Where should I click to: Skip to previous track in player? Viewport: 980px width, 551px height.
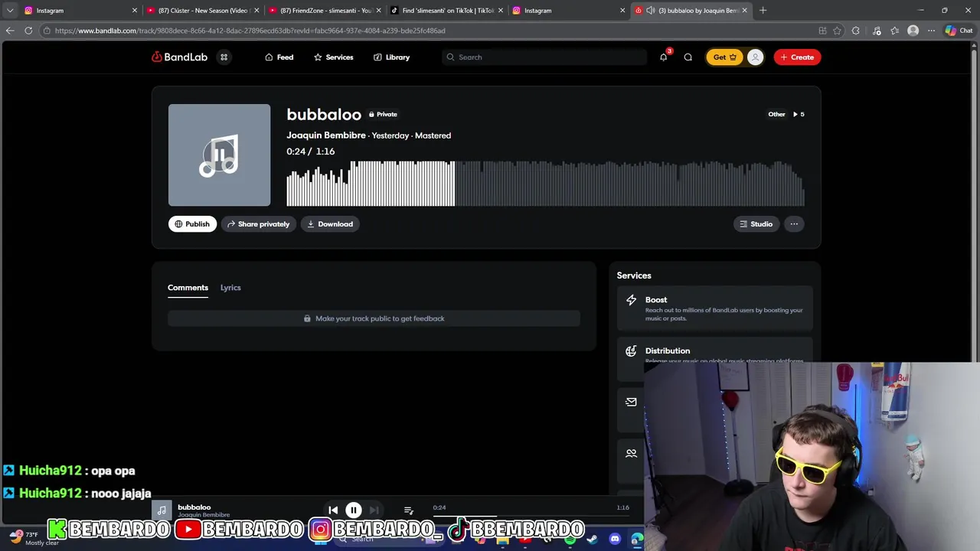(333, 510)
